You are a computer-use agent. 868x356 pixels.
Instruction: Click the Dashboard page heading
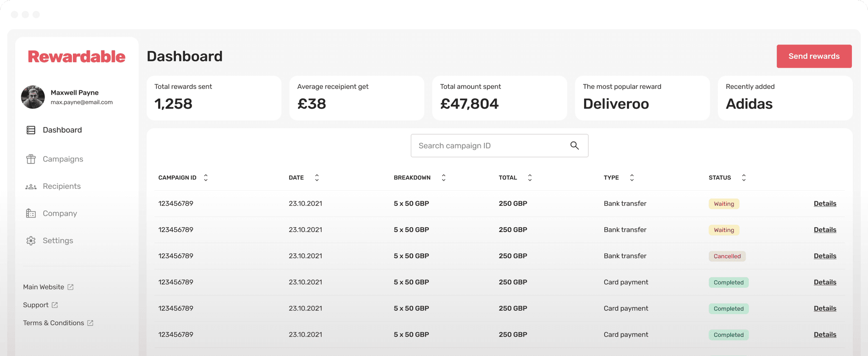[x=184, y=56]
